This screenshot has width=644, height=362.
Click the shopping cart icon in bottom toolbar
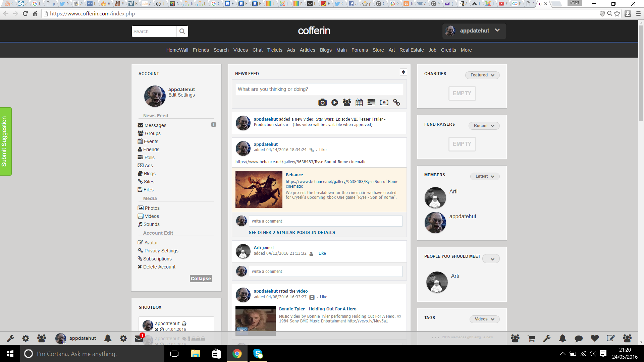(531, 339)
